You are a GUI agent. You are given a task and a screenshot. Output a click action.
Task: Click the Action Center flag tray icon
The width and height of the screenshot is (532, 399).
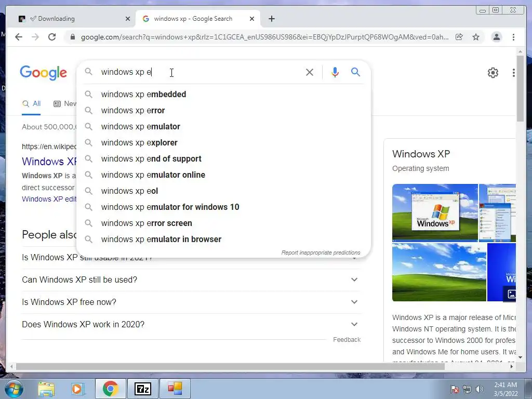click(x=454, y=389)
